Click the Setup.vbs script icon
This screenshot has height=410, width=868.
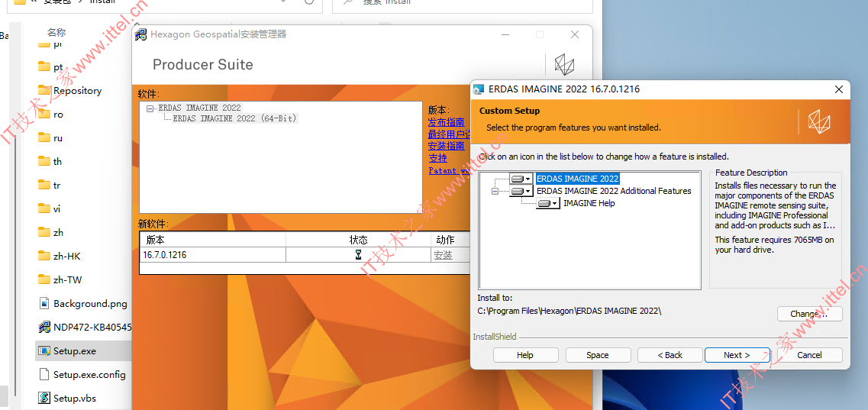[44, 398]
